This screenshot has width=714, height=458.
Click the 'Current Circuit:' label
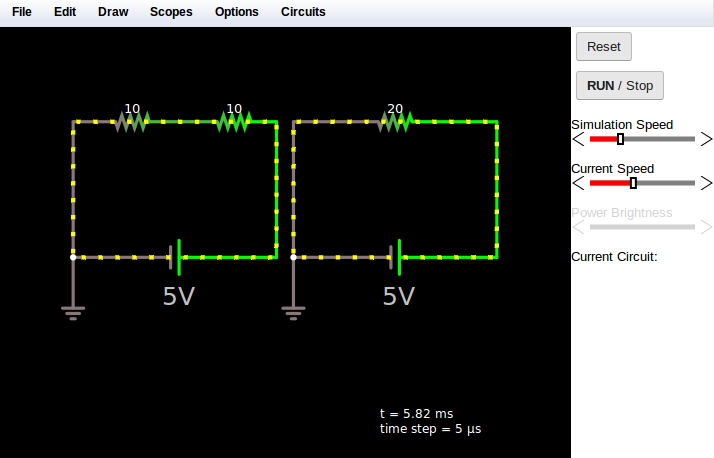(614, 257)
